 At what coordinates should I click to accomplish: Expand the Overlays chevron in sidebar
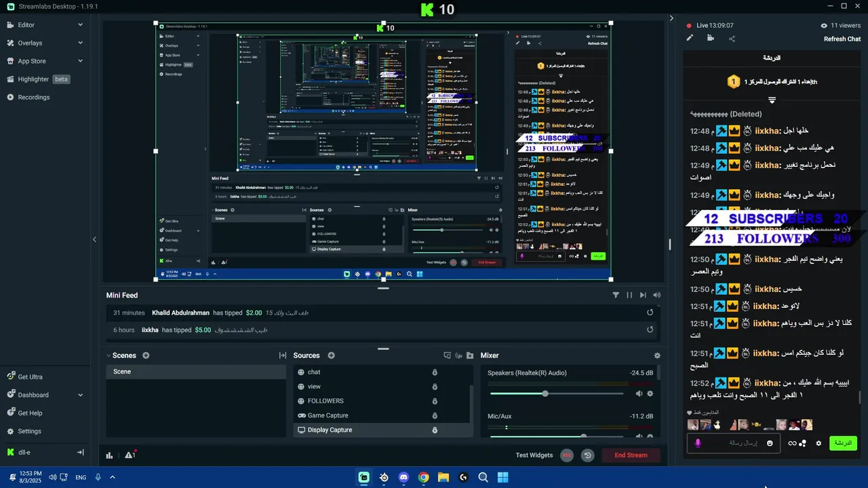(80, 43)
